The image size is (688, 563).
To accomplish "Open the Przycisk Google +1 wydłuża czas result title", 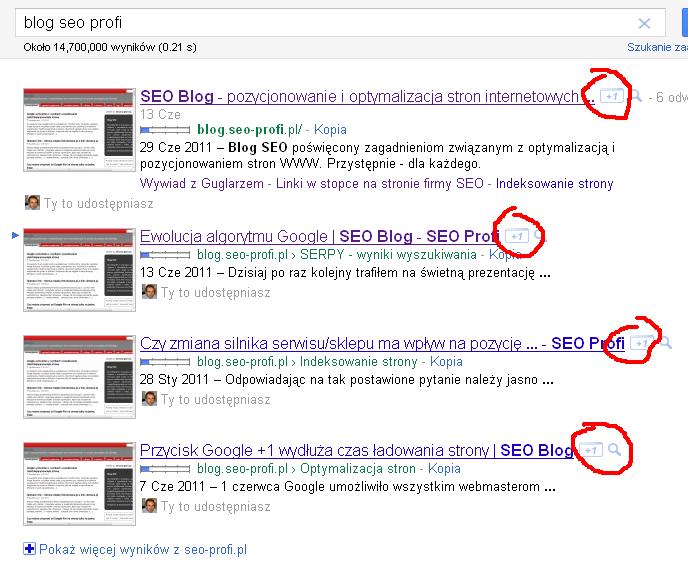I will tap(356, 450).
